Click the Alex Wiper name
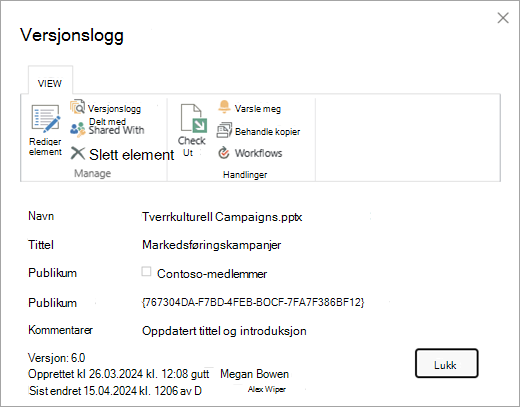Screen dimensions: 520x407 click(x=267, y=389)
